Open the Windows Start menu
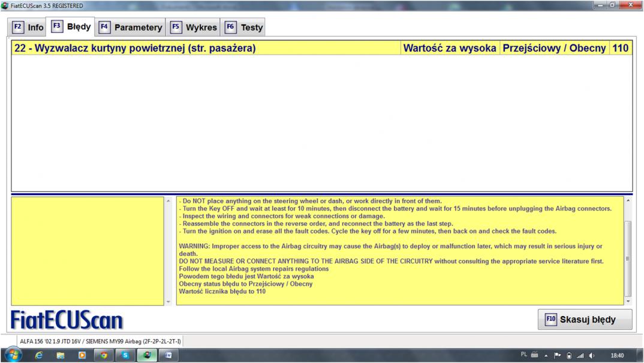The width and height of the screenshot is (644, 363). (x=13, y=355)
